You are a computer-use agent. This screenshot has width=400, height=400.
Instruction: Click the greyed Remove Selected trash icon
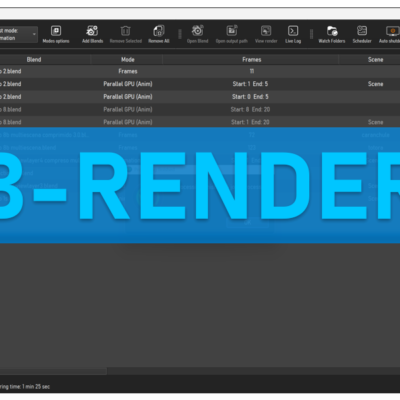click(x=126, y=31)
